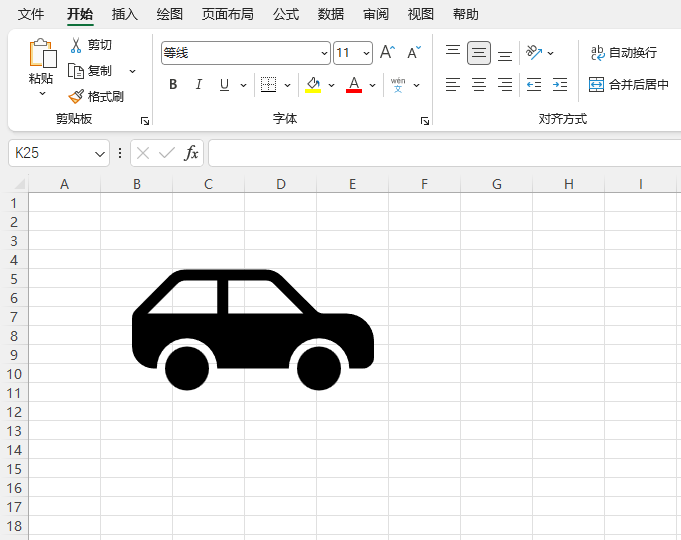Open the font name dropdown 等线
Screen dimensions: 681x540
point(324,53)
